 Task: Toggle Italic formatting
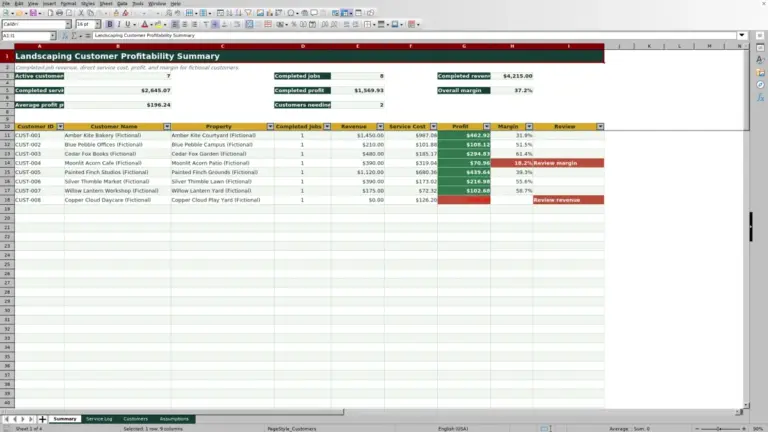[x=119, y=24]
